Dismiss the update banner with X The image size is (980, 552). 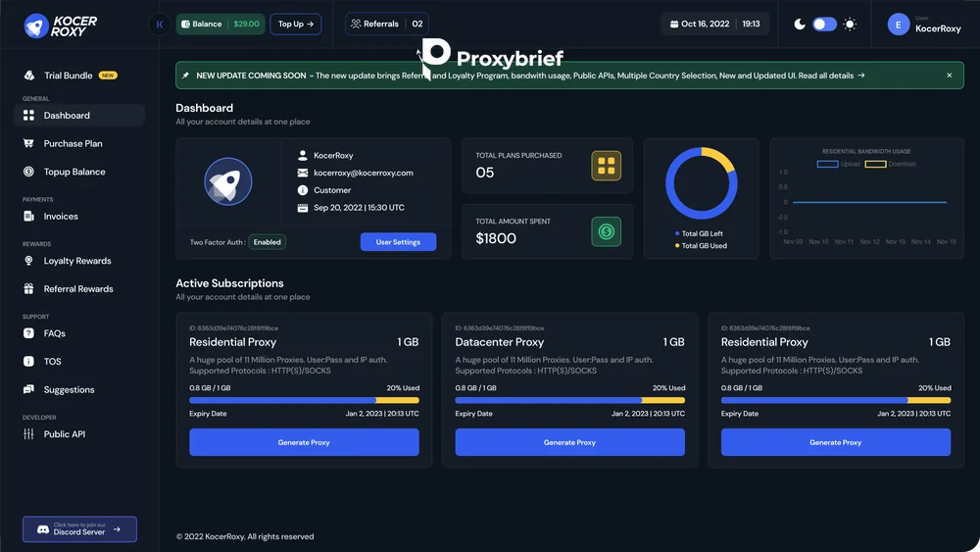tap(949, 75)
